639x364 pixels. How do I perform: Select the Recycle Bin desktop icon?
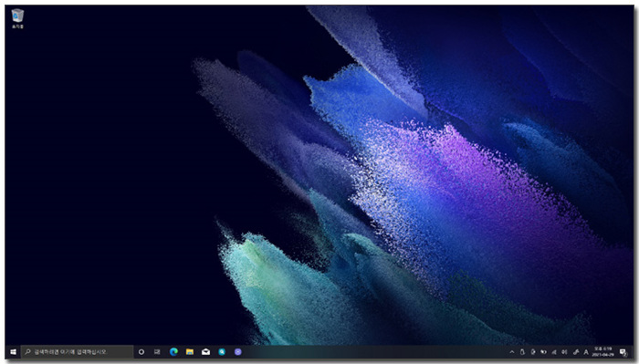tap(17, 19)
